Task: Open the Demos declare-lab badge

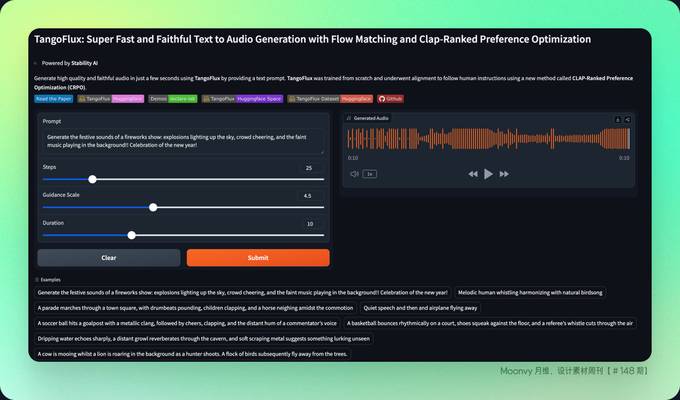Action: coord(173,99)
